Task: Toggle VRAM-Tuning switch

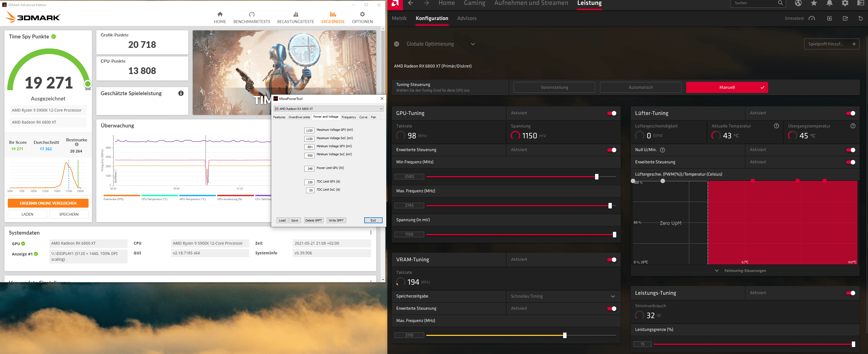Action: pos(612,260)
